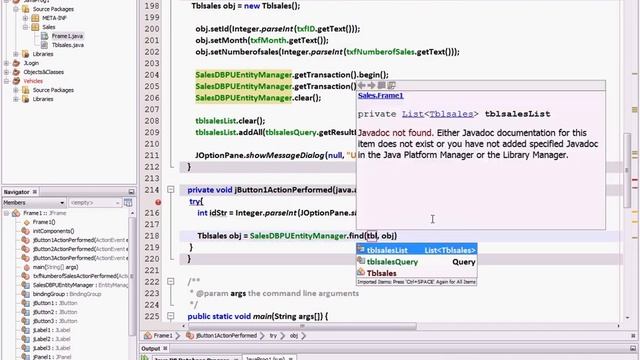640x360 pixels.
Task: Choose tblsalesList from code completion
Action: tap(417, 250)
